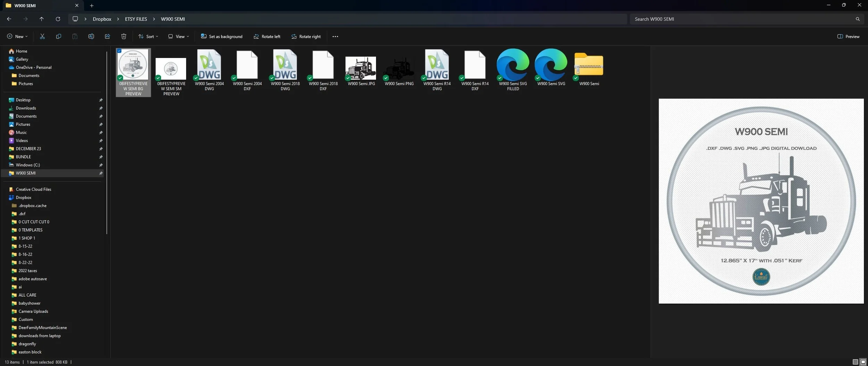Select the W900 Semi R14 DXF file
The image size is (868, 366).
pos(475,70)
